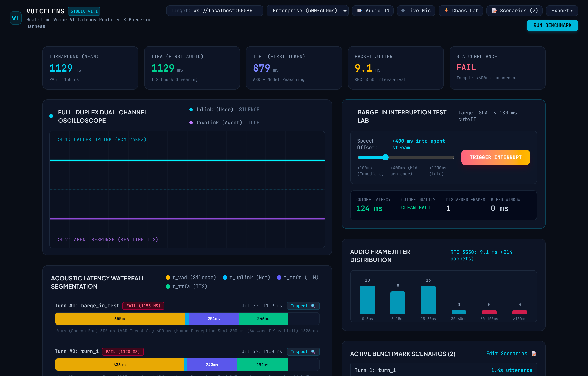
Task: Click the Scenarios document icon in header
Action: click(x=494, y=10)
